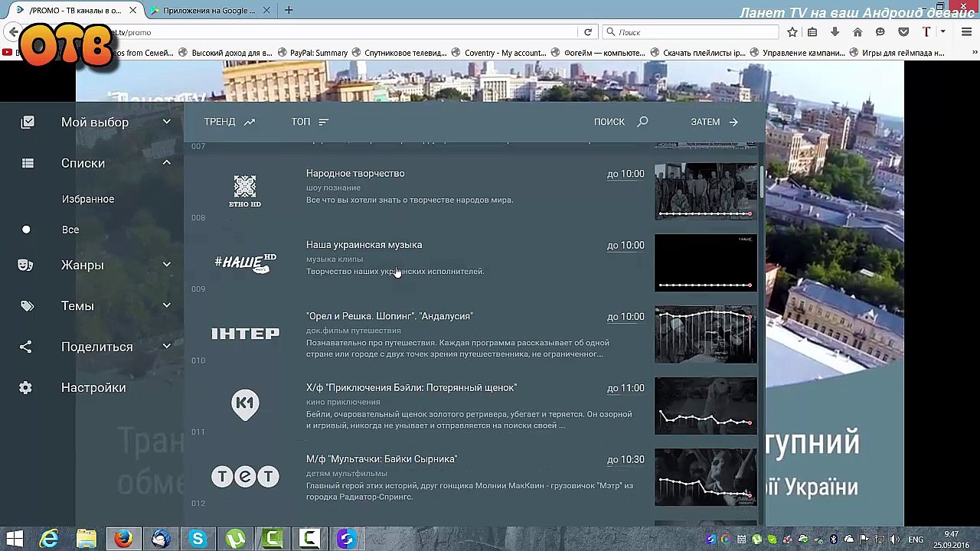Expand the Поделиться section
This screenshot has width=980, height=551.
click(166, 347)
